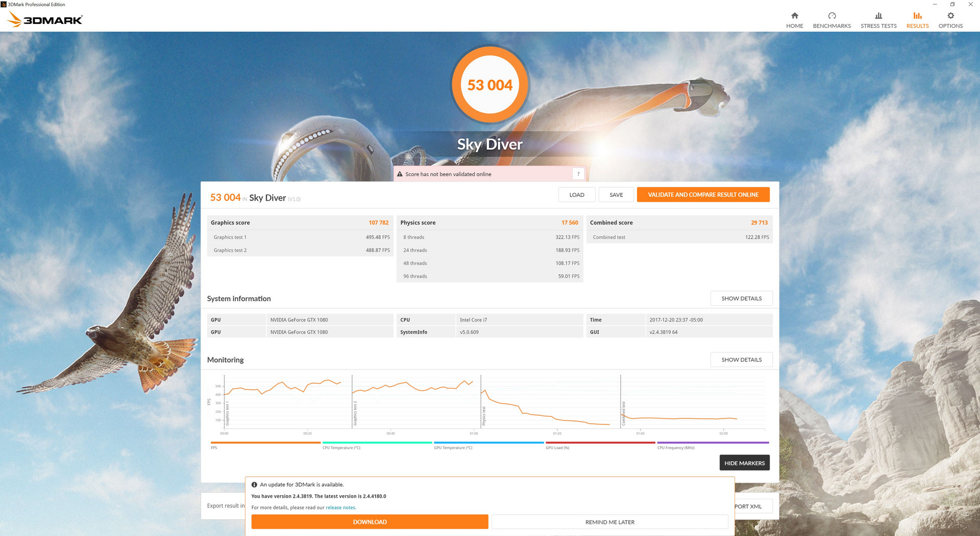
Task: Open the Benchmarks gauge icon
Action: pos(831,16)
